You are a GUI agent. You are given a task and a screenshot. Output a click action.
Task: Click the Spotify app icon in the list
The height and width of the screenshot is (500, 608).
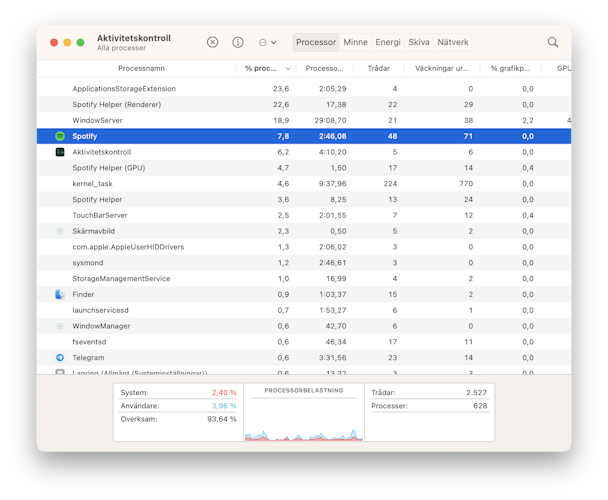(x=60, y=136)
